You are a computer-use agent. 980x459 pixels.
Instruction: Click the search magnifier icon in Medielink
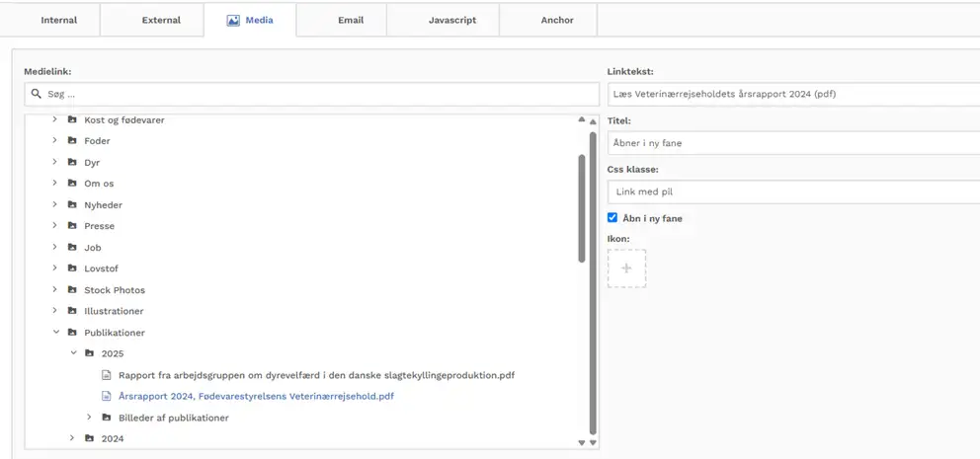point(37,94)
